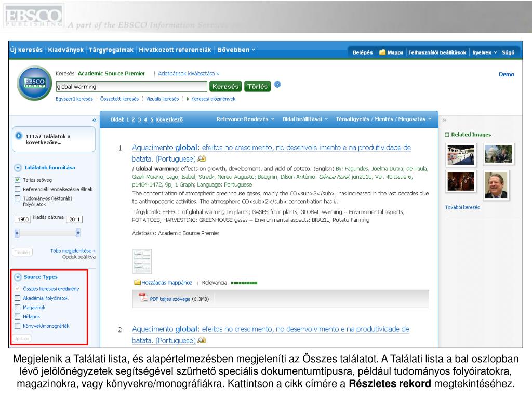Screen dimensions: 532x399
Task: Click the EBSCOhost logo
Action: 34,83
